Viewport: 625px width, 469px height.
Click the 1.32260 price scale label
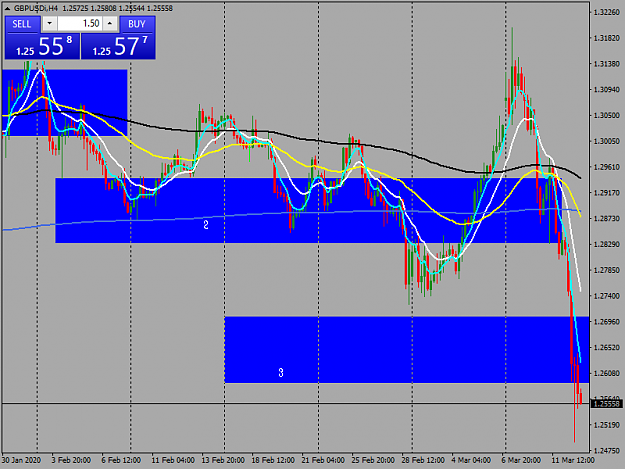click(x=606, y=12)
